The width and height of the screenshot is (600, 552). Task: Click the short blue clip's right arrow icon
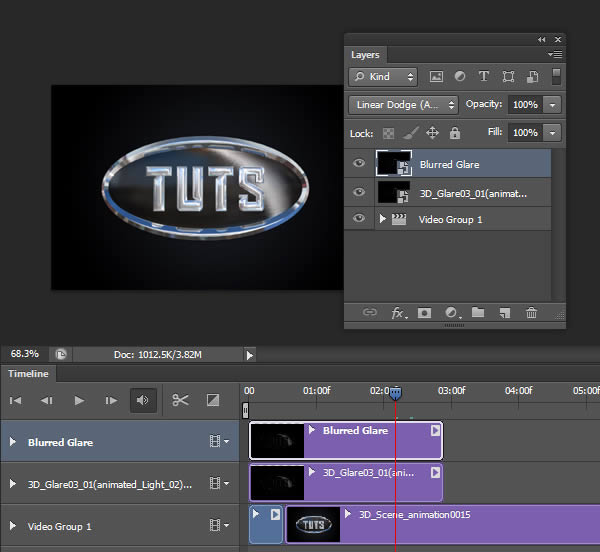click(x=275, y=515)
